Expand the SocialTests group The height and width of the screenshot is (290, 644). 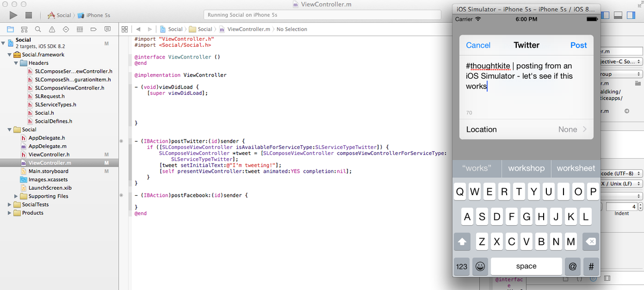point(10,205)
